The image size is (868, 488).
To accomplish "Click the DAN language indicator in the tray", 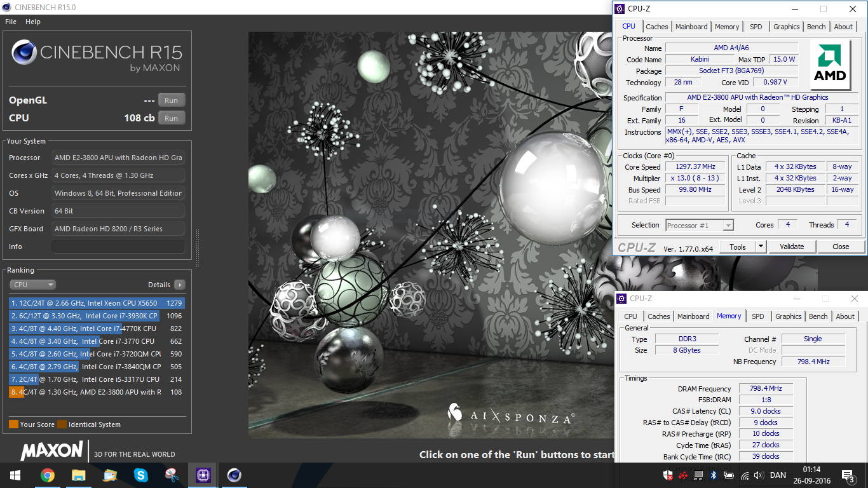I will (778, 475).
